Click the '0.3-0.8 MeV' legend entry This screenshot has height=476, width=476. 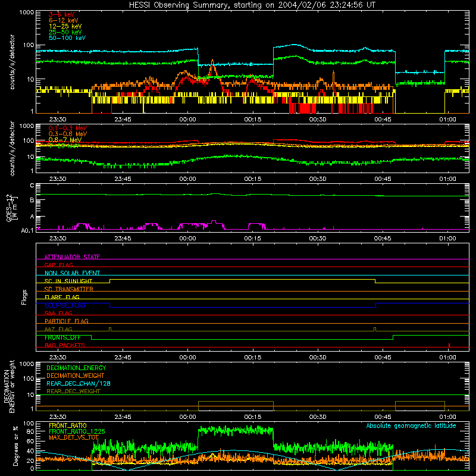tap(68, 133)
